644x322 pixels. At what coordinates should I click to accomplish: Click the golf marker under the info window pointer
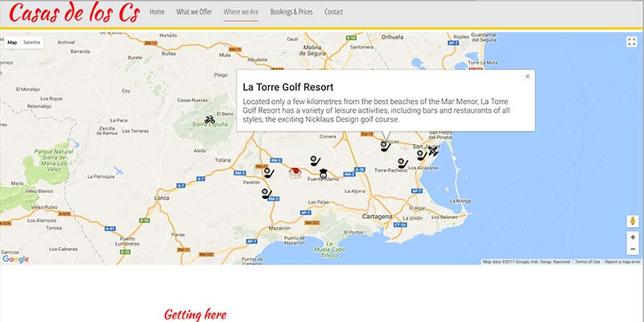coord(386,147)
